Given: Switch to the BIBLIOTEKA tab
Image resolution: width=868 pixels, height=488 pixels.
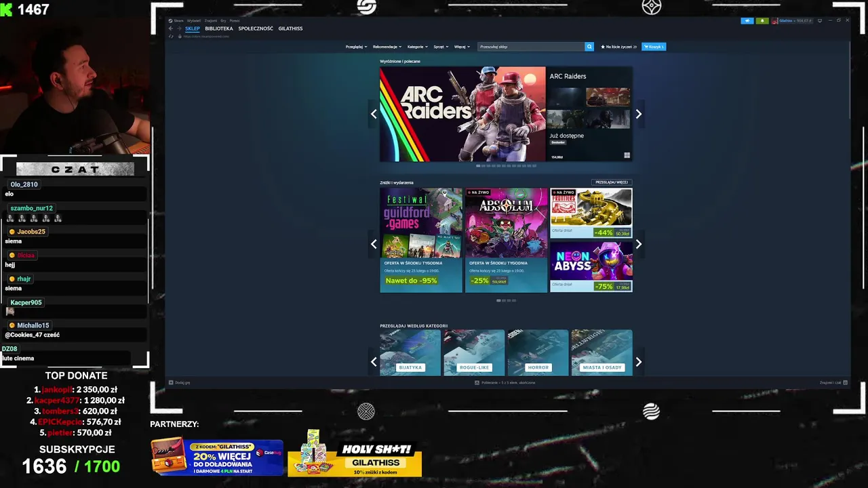Looking at the screenshot, I should pyautogui.click(x=219, y=28).
